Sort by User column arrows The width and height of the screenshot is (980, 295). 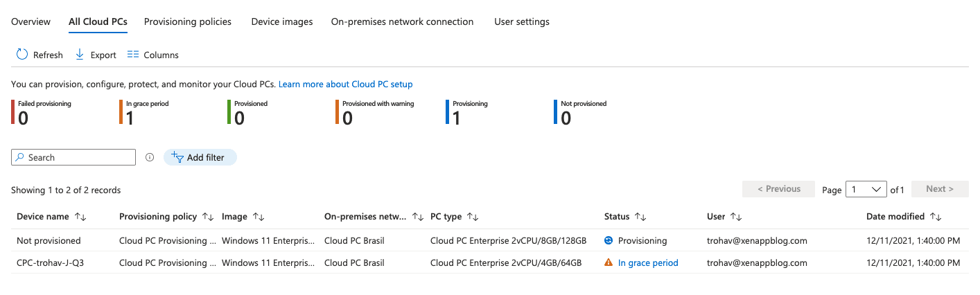tap(736, 217)
